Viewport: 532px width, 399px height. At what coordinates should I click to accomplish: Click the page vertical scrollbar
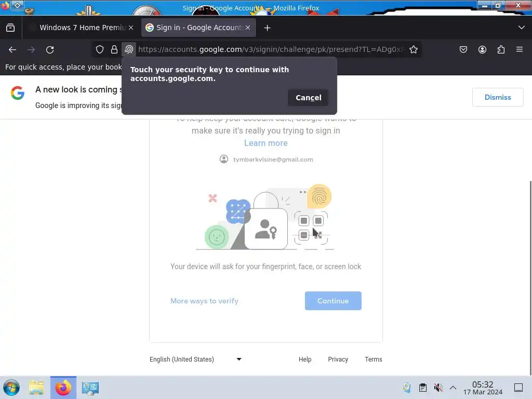pos(530,278)
